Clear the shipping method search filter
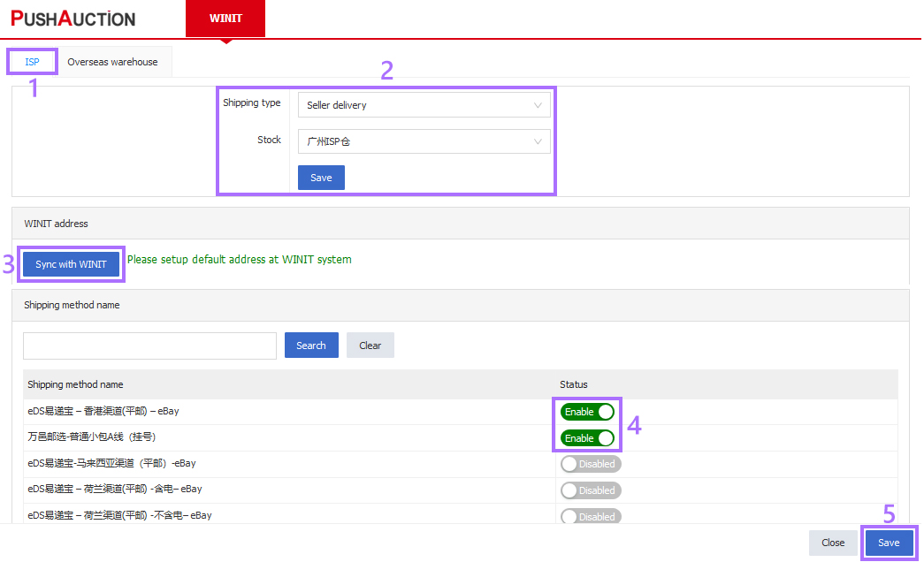The width and height of the screenshot is (924, 562). pos(370,345)
